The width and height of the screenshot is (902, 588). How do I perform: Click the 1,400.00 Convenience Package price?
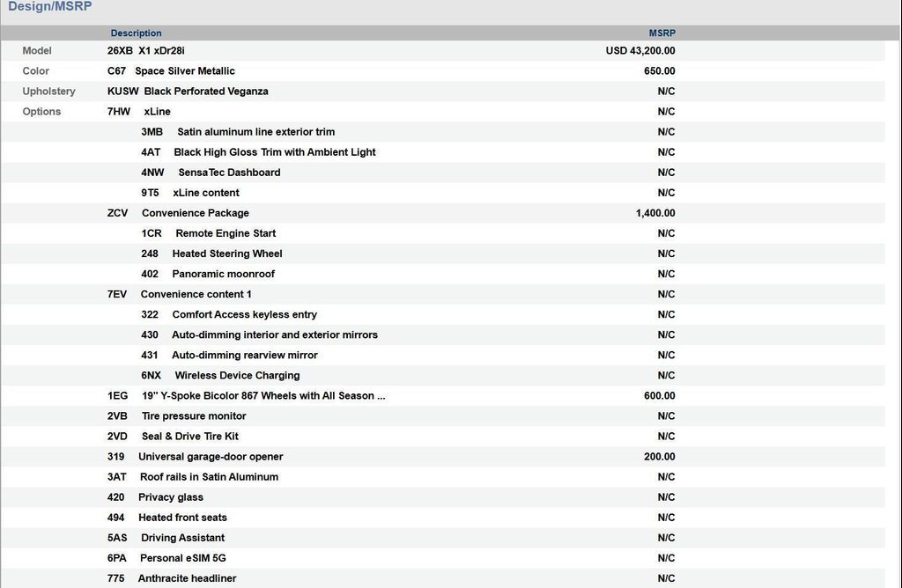pos(655,213)
